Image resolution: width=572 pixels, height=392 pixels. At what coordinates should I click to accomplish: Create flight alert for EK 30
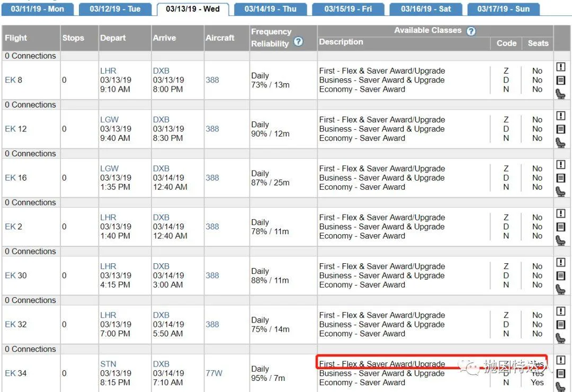coord(561,262)
